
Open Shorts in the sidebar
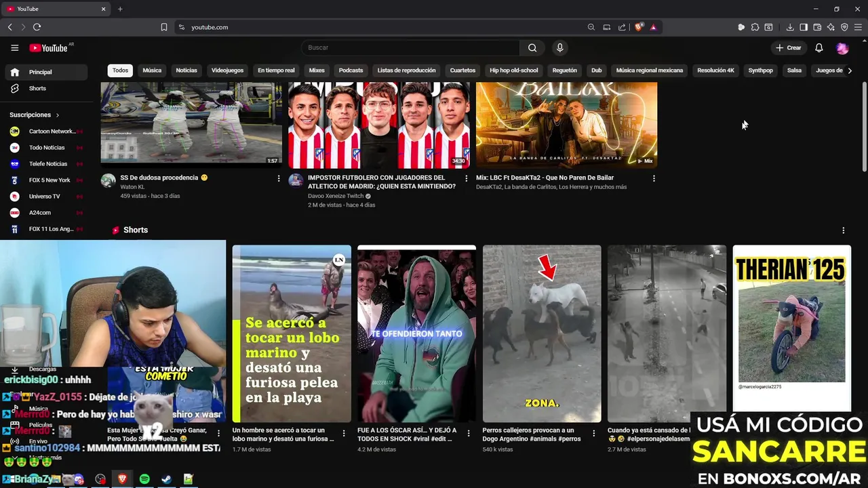[46, 88]
